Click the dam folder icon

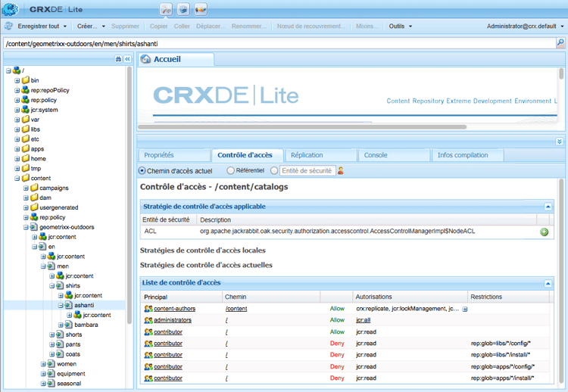[34, 198]
